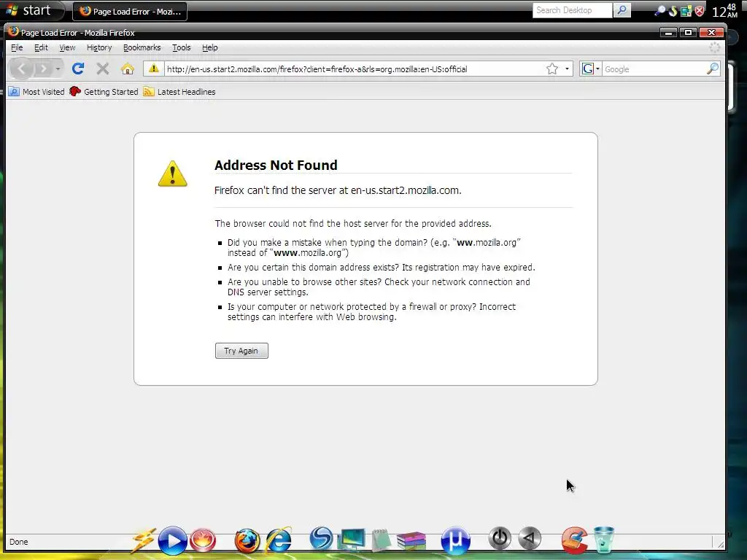
Task: Open the computer monitor dock icon
Action: [x=351, y=540]
